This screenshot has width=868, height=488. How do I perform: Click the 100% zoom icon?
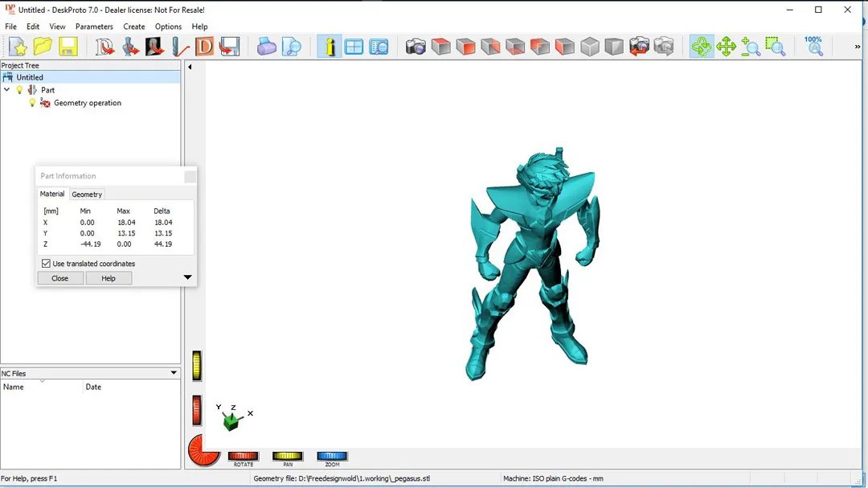tap(813, 46)
